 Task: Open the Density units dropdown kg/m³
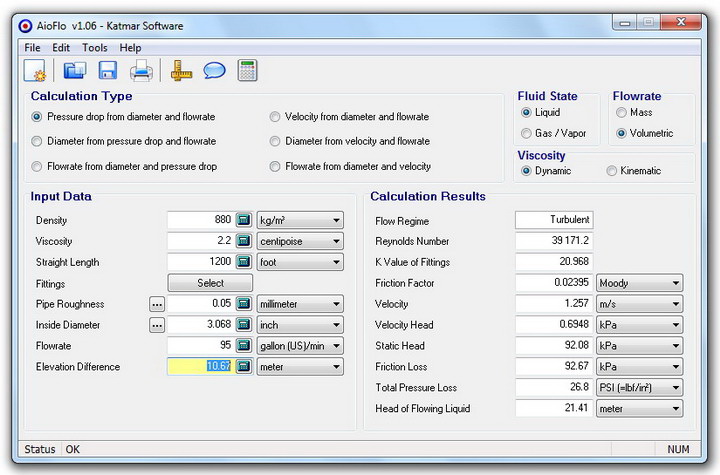[300, 220]
